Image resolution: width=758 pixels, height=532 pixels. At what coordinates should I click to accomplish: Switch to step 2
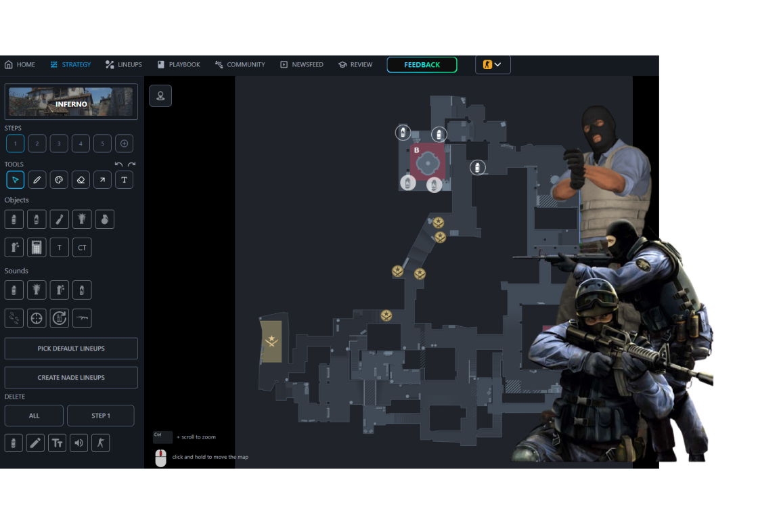tap(37, 143)
